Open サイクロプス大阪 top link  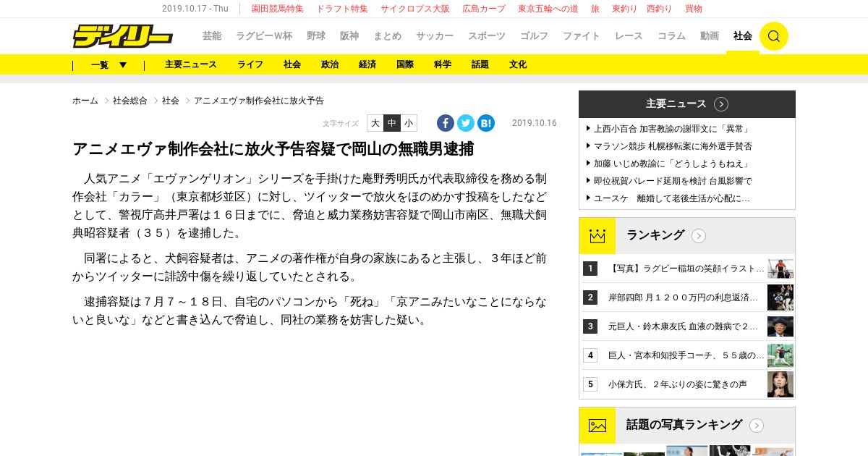415,9
